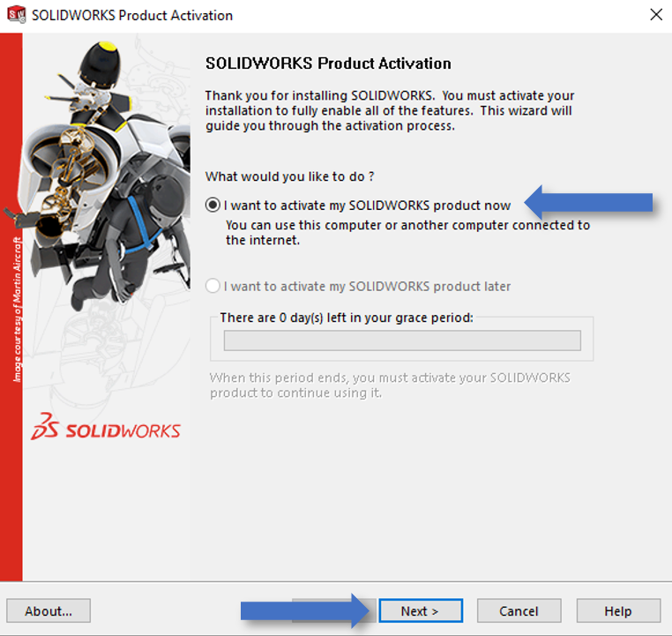Screen dimensions: 672x636
Task: Click the "Thank you for installing SOLIDWORKS" paragraph
Action: pos(389,110)
